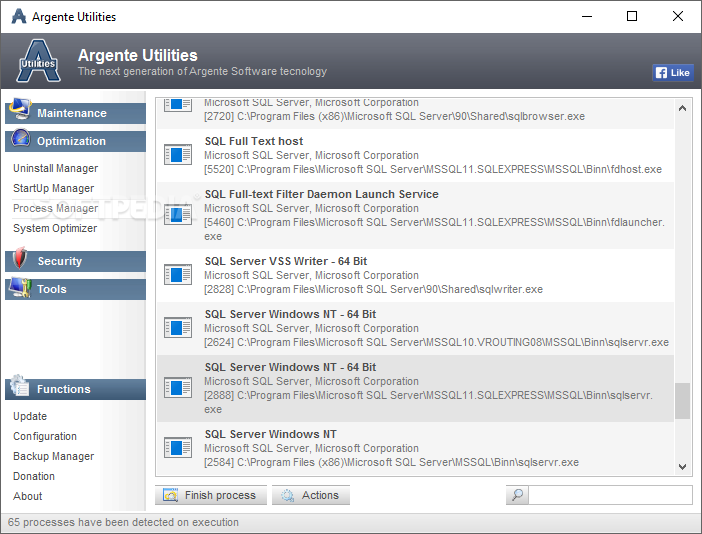
Task: Expand the Optimization section
Action: point(75,141)
